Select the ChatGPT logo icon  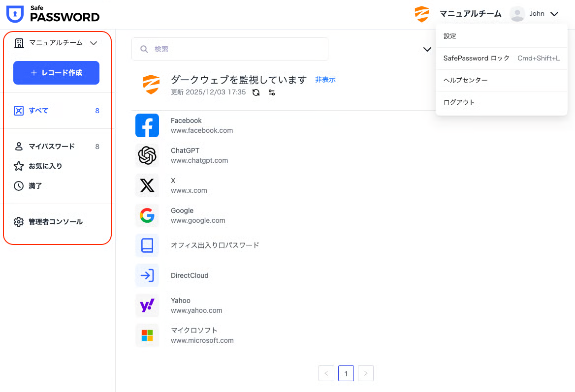[147, 155]
